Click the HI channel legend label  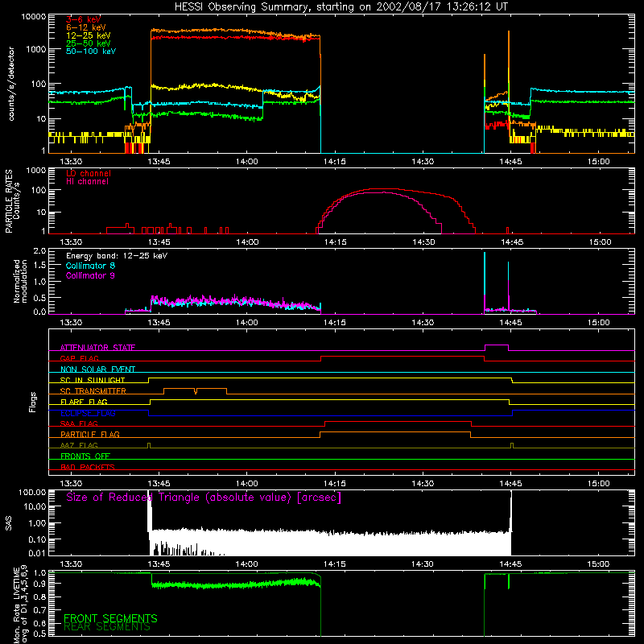click(87, 182)
